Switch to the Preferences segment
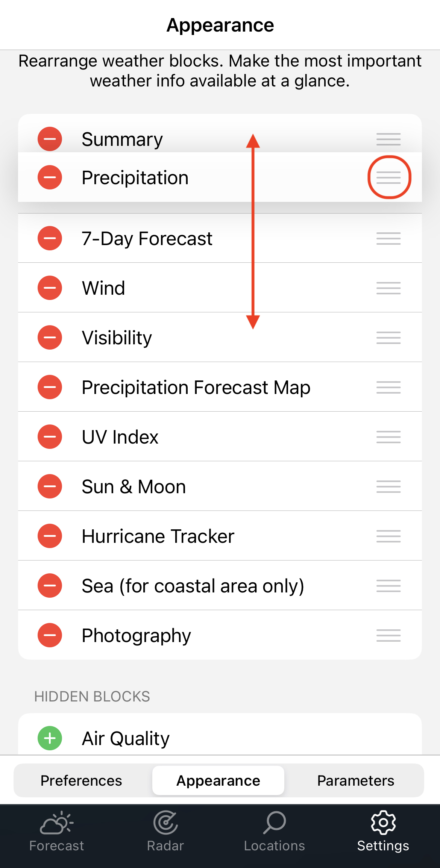 point(81,780)
